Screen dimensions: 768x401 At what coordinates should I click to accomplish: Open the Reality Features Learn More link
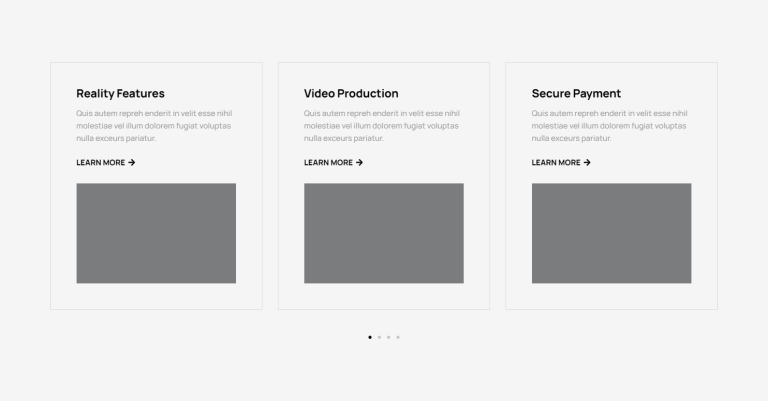[101, 163]
